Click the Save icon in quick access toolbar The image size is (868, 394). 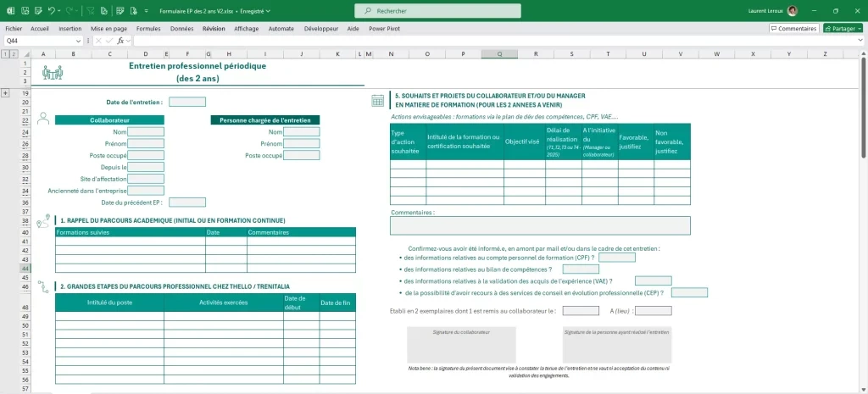coord(25,10)
